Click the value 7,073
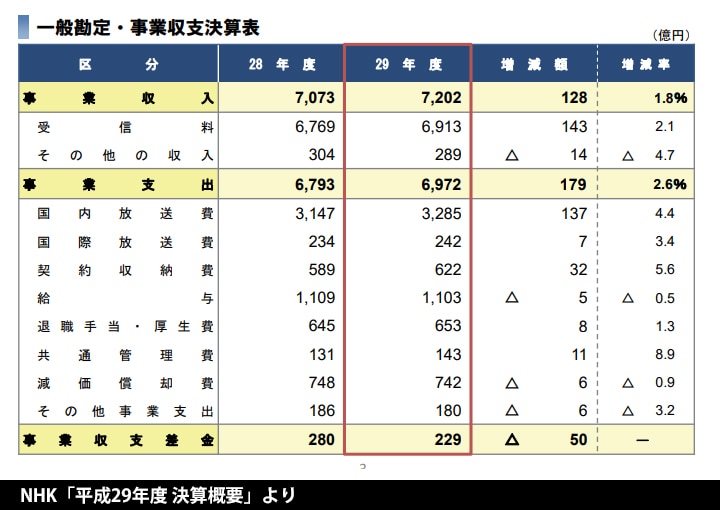The height and width of the screenshot is (510, 720). [315, 98]
